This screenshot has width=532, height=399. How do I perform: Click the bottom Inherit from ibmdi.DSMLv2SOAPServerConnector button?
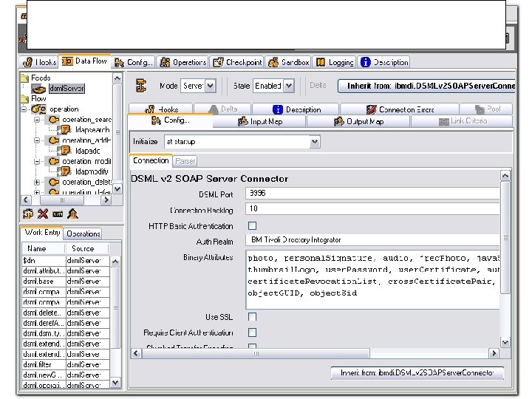pos(417,373)
